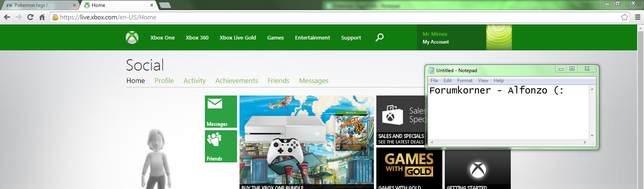
Task: Open the Chrome hamburger menu
Action: coord(638,17)
